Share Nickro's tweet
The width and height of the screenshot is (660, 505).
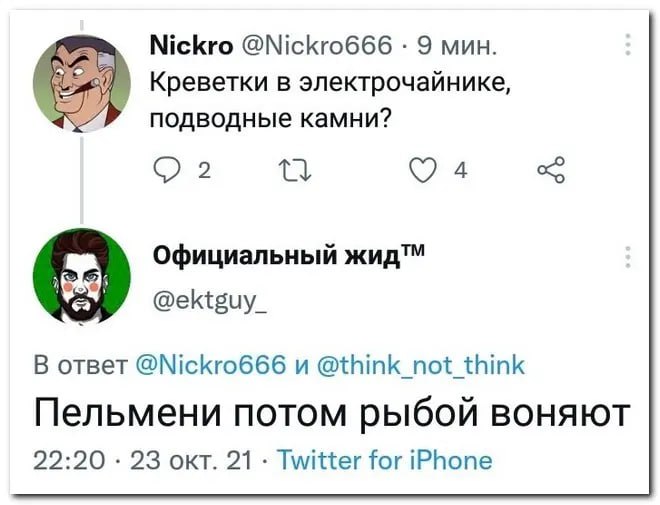point(551,174)
